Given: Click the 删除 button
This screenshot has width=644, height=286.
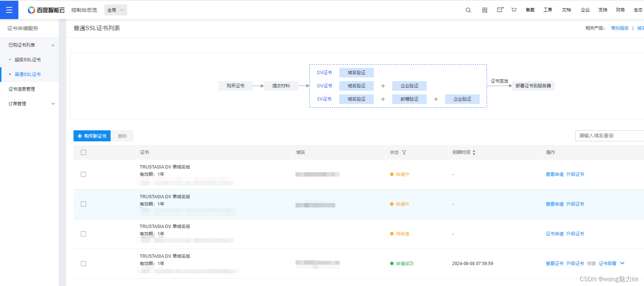Looking at the screenshot, I should coord(122,136).
